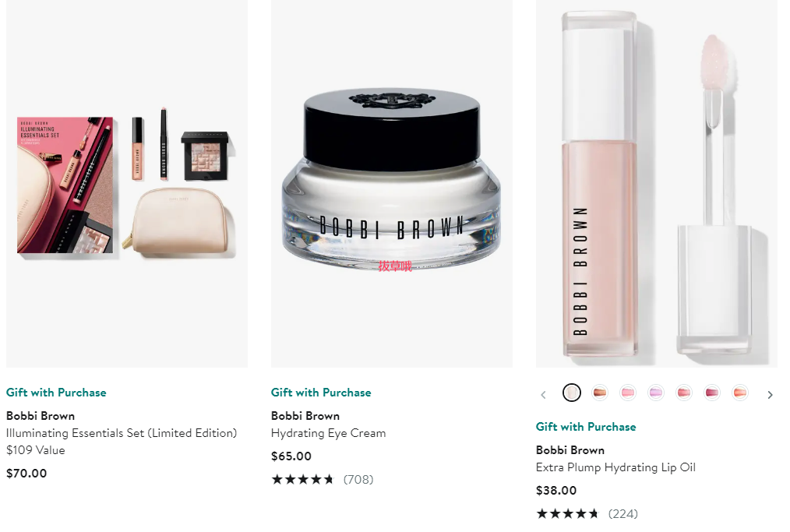View Gift with Purchase for Lip Oil
The height and width of the screenshot is (532, 790).
pyautogui.click(x=586, y=427)
